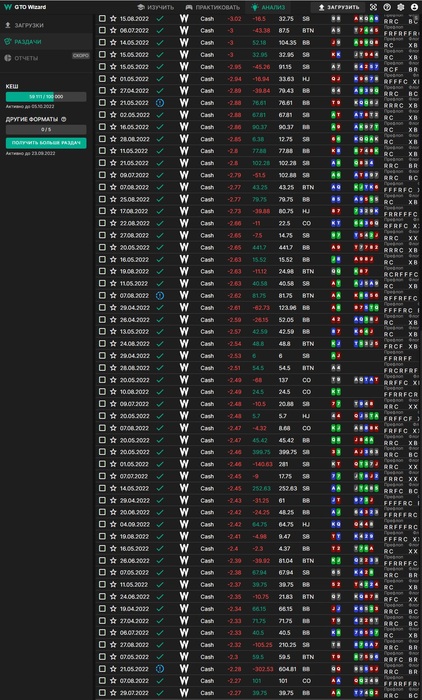Click blue info status icon on 21.05.2022 -2.88 row

click(x=160, y=103)
